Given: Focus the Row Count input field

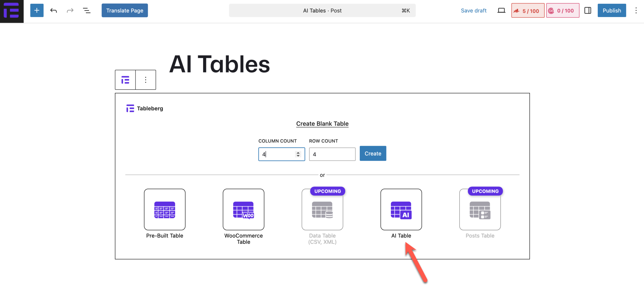Looking at the screenshot, I should [x=332, y=154].
